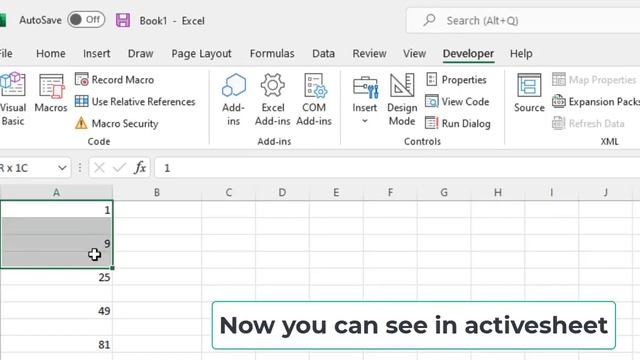Toggle Use Relative References
Image resolution: width=640 pixels, height=360 pixels.
(x=135, y=102)
